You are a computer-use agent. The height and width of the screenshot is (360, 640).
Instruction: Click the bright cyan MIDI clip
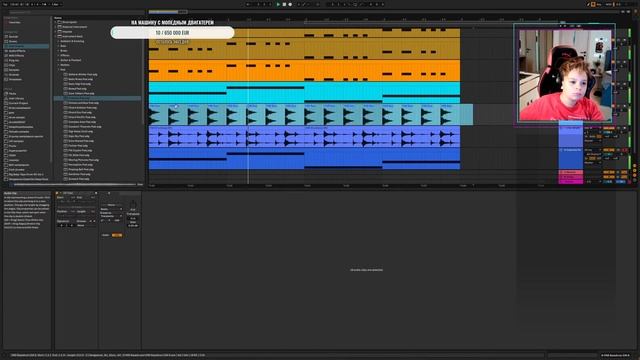click(x=304, y=93)
